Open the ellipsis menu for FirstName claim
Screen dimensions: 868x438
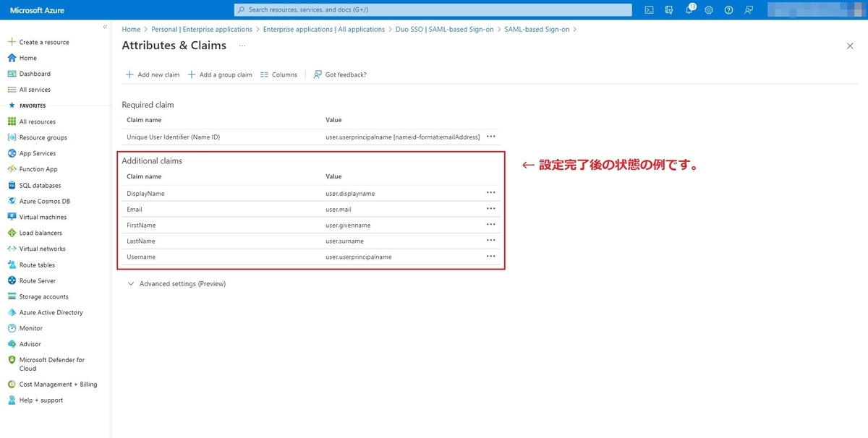491,224
